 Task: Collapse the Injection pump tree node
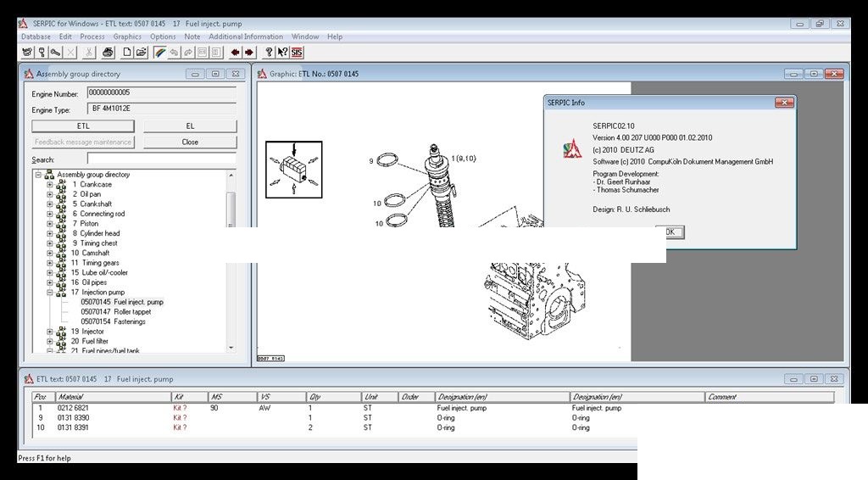[50, 292]
